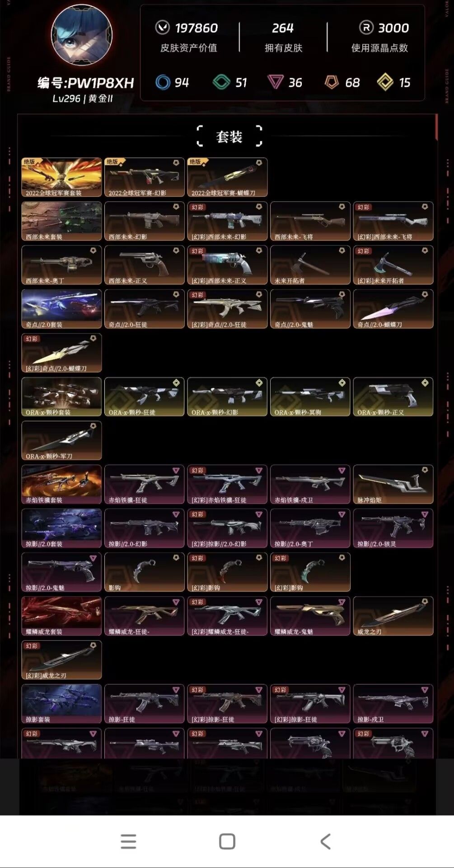Viewport: 454px width, 868px height.
Task: Tap the pink triangle tier icon showing 36
Action: pyautogui.click(x=275, y=82)
